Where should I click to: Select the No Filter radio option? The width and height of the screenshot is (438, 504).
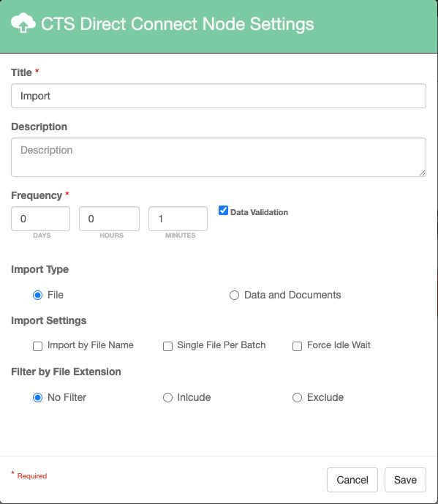click(37, 398)
